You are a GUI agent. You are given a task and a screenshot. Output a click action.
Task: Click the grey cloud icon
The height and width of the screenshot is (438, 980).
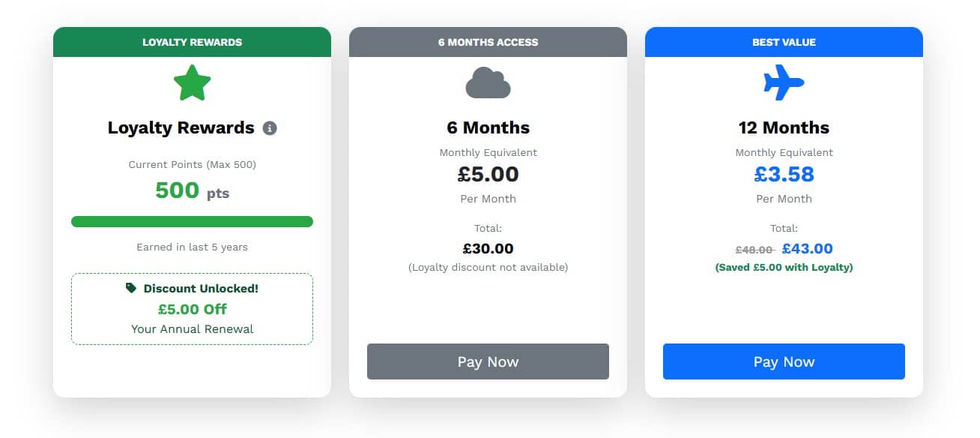[488, 83]
